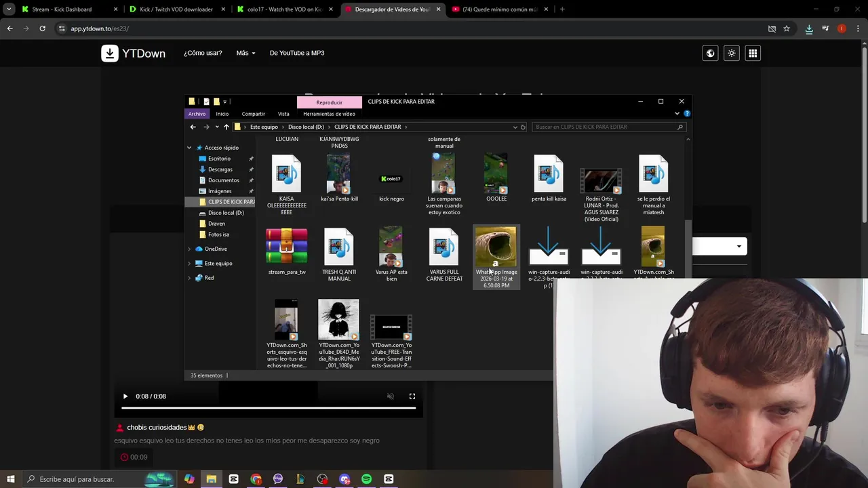Click Disco local (D:) breadcrumb segment
Viewport: 868px width, 488px height.
(x=306, y=127)
